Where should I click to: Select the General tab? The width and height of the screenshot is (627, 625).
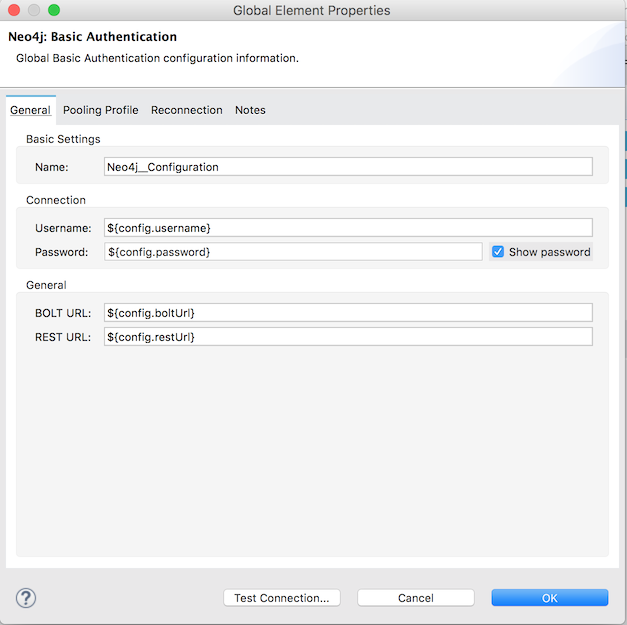pos(30,110)
